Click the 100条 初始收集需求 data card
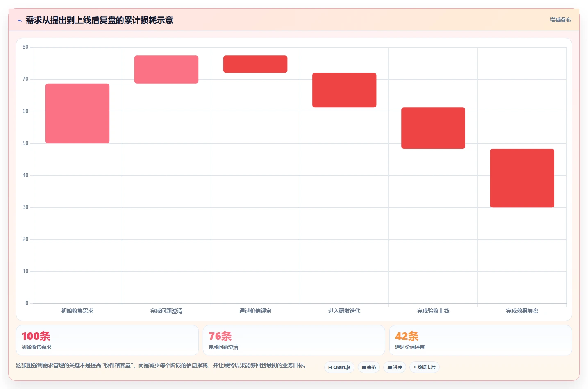 tap(107, 340)
